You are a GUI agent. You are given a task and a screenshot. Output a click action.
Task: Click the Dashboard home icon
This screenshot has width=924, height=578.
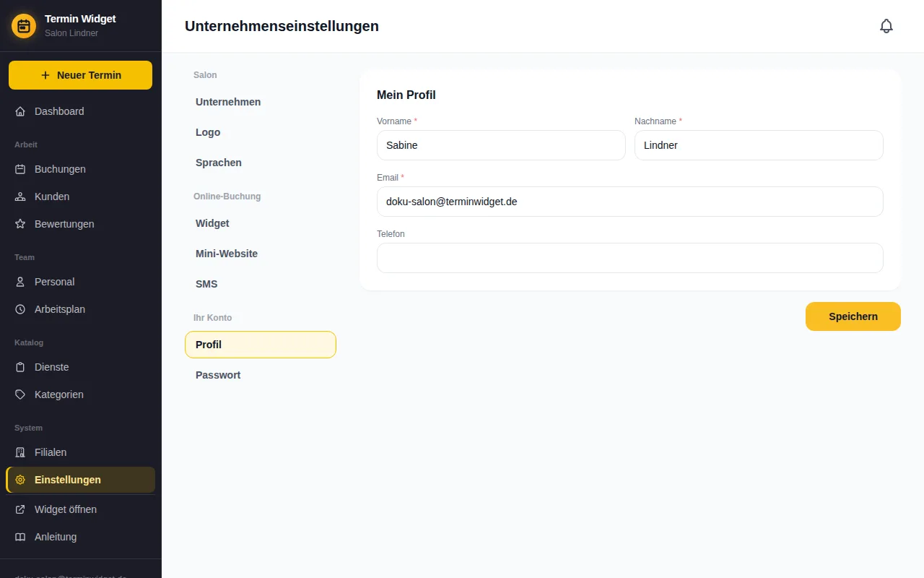tap(20, 111)
